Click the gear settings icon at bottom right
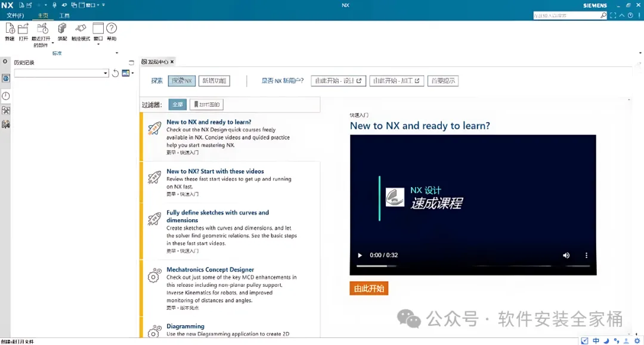 click(x=637, y=341)
